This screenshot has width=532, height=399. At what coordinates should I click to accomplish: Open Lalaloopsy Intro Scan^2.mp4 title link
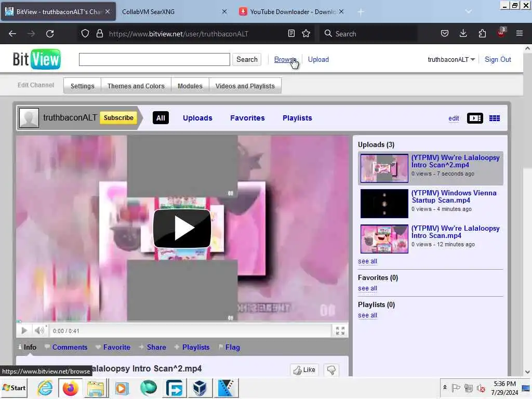(x=455, y=161)
